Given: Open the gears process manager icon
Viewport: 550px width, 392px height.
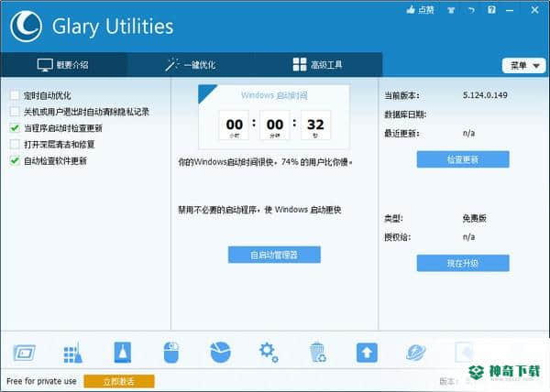Looking at the screenshot, I should [x=269, y=352].
